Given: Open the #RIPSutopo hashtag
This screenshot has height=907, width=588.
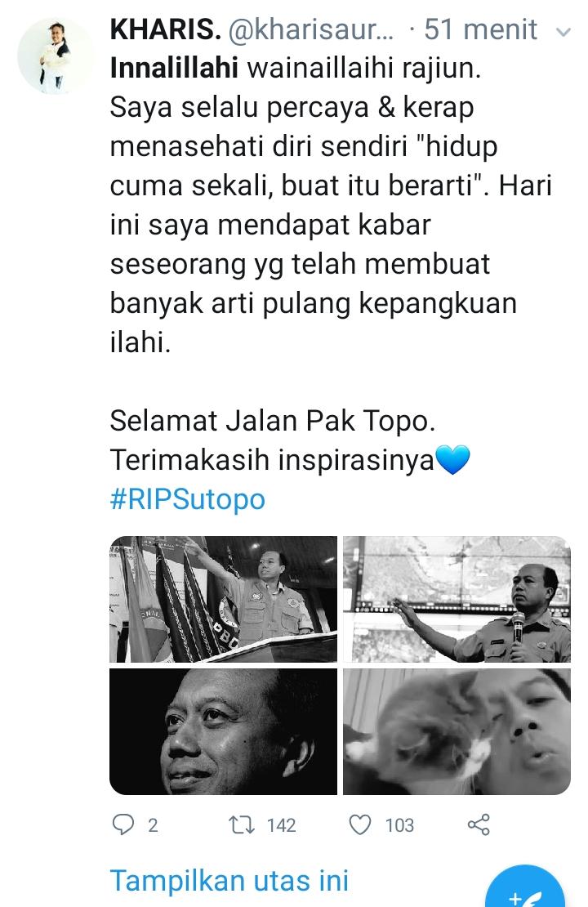Looking at the screenshot, I should pyautogui.click(x=187, y=498).
